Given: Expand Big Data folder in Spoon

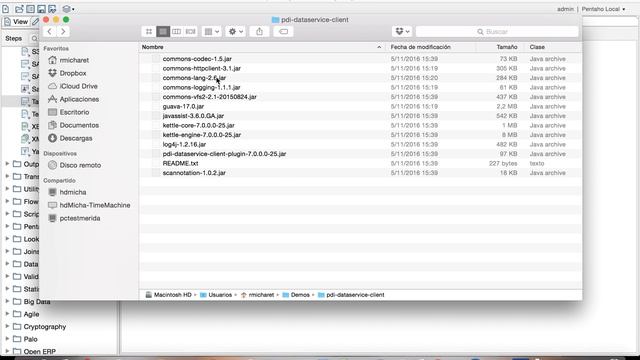Looking at the screenshot, I should click(7, 302).
